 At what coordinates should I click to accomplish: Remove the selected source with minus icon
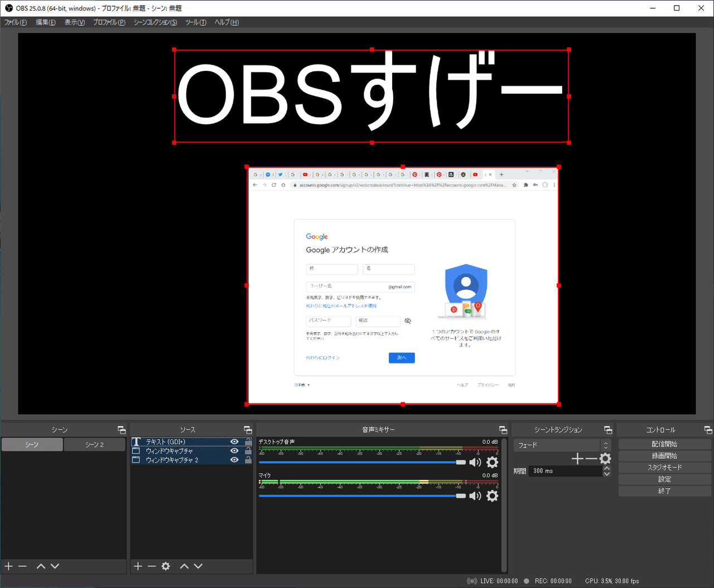coord(152,566)
